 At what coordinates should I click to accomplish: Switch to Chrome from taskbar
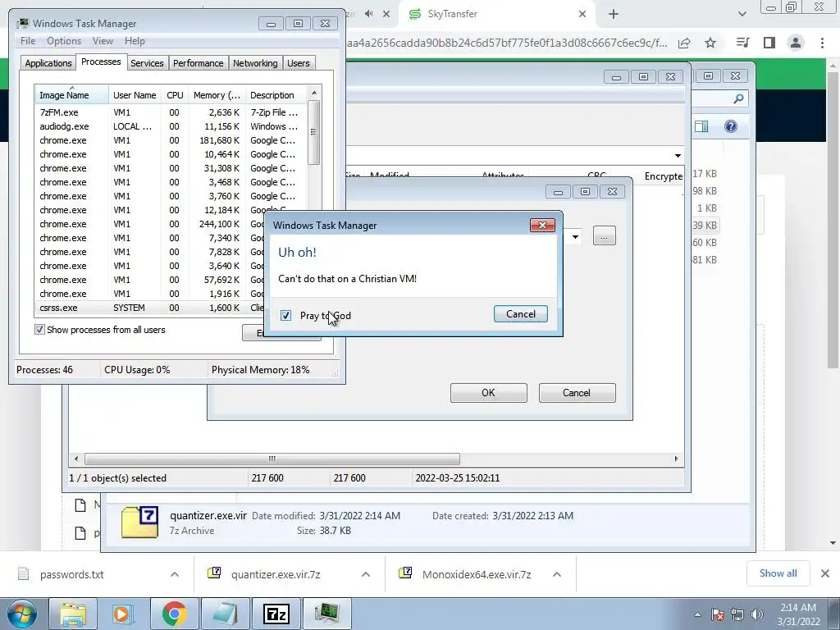pyautogui.click(x=174, y=614)
